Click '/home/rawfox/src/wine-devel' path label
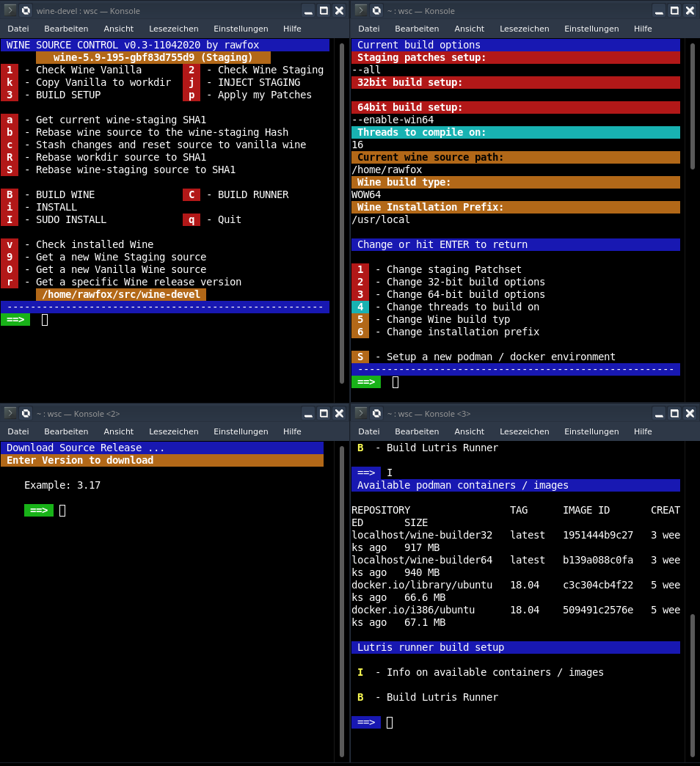 coord(121,294)
